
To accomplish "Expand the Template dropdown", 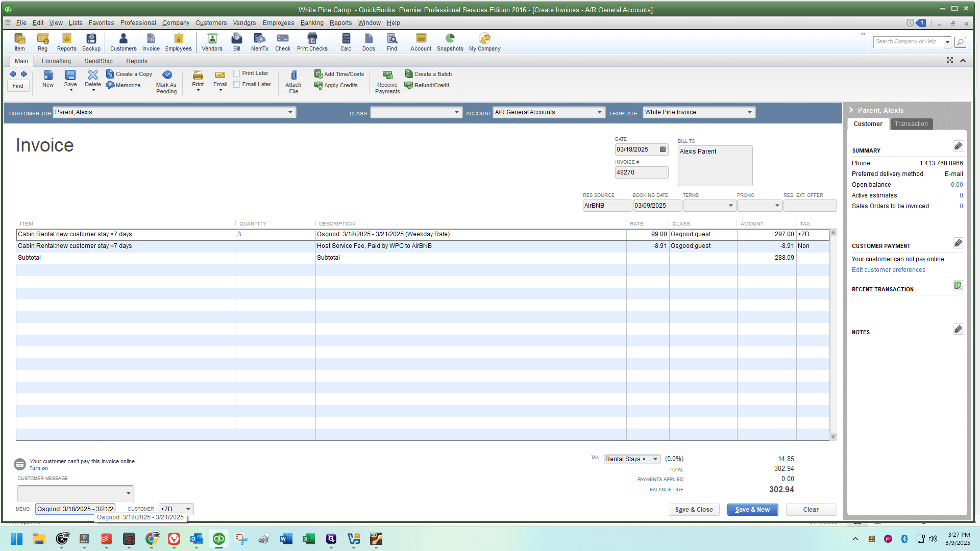I will (750, 112).
